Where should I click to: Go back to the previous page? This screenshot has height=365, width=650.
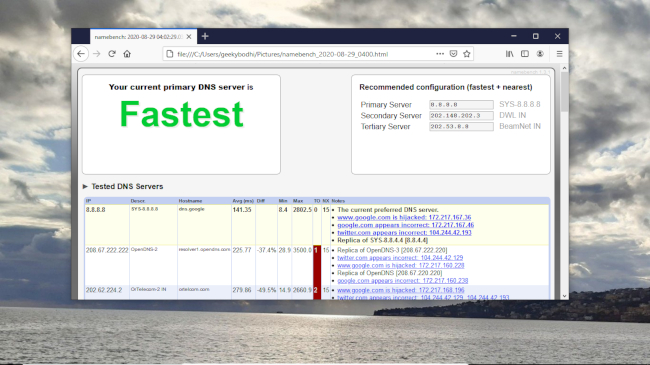81,54
